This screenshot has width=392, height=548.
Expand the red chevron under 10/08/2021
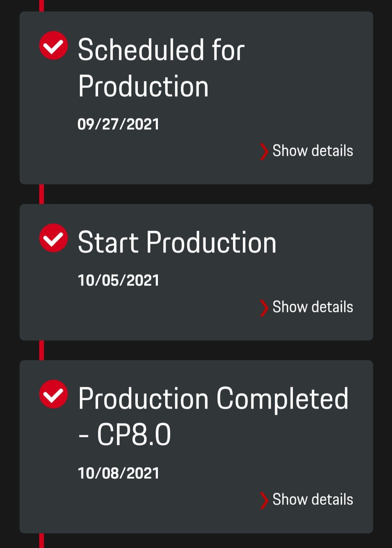pos(264,500)
